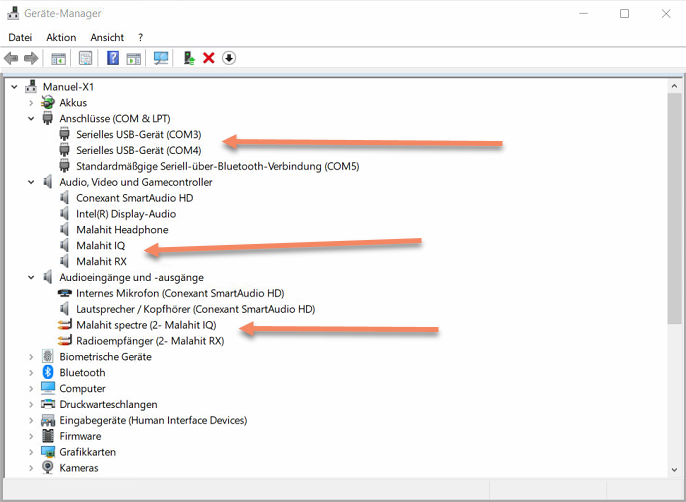This screenshot has width=686, height=502.
Task: Collapse Audio, Video und Gamecontroller category
Action: (x=31, y=182)
